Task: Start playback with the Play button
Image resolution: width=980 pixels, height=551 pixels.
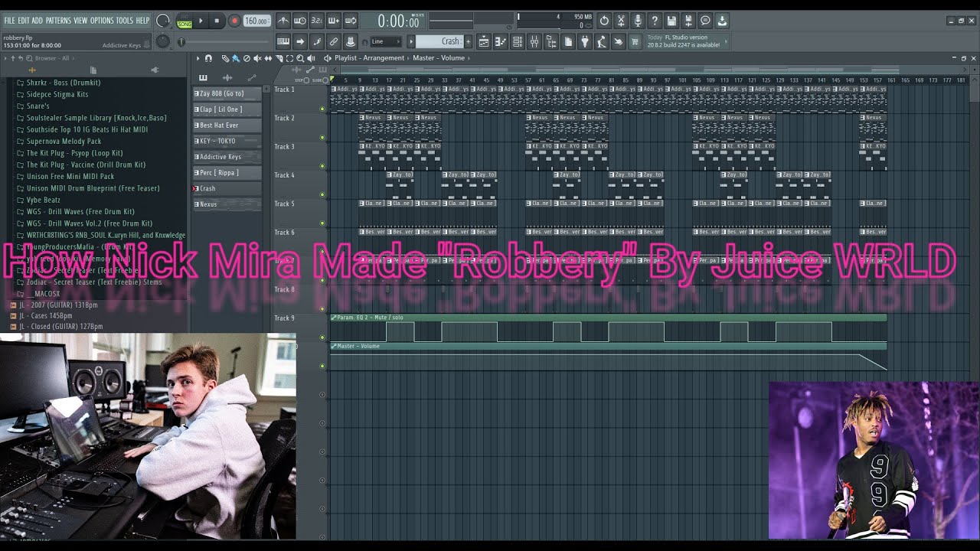Action: click(x=201, y=21)
